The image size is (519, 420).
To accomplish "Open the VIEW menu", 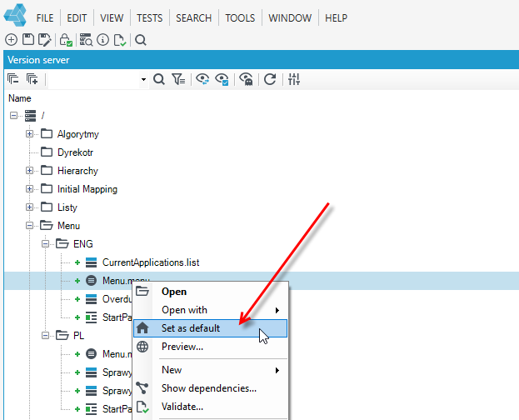I will pos(112,17).
